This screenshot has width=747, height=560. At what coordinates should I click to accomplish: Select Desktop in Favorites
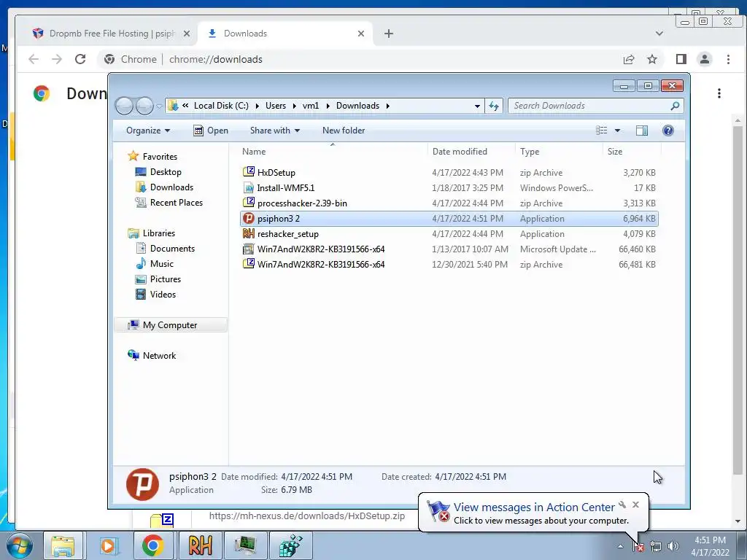166,172
